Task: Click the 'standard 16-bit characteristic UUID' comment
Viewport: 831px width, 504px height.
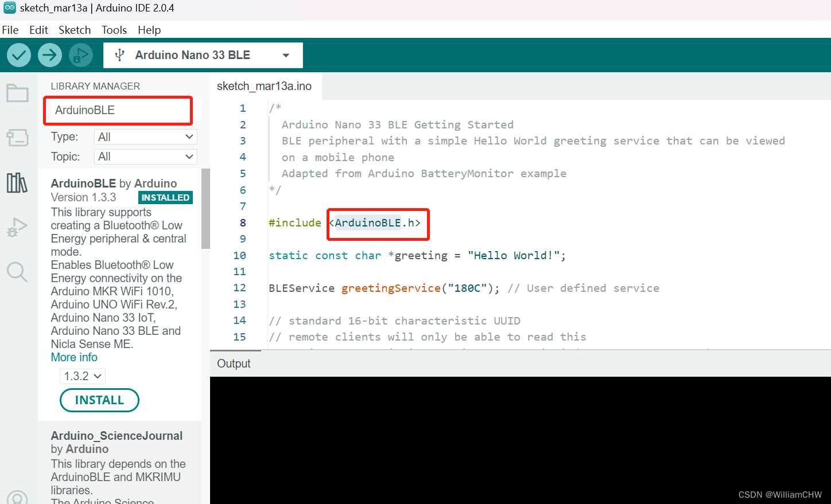Action: (x=395, y=321)
